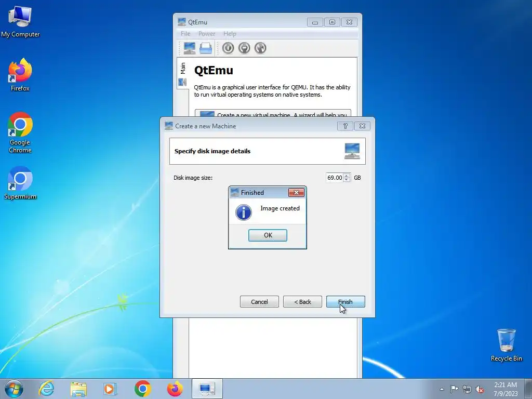Cancel the Create a new Machine wizard
This screenshot has height=399, width=532.
tap(259, 302)
